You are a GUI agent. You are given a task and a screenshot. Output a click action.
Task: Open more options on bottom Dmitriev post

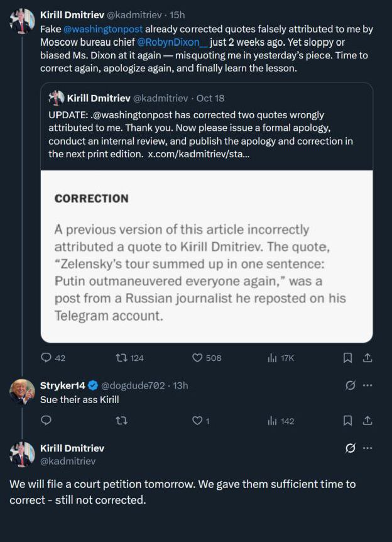pyautogui.click(x=368, y=448)
